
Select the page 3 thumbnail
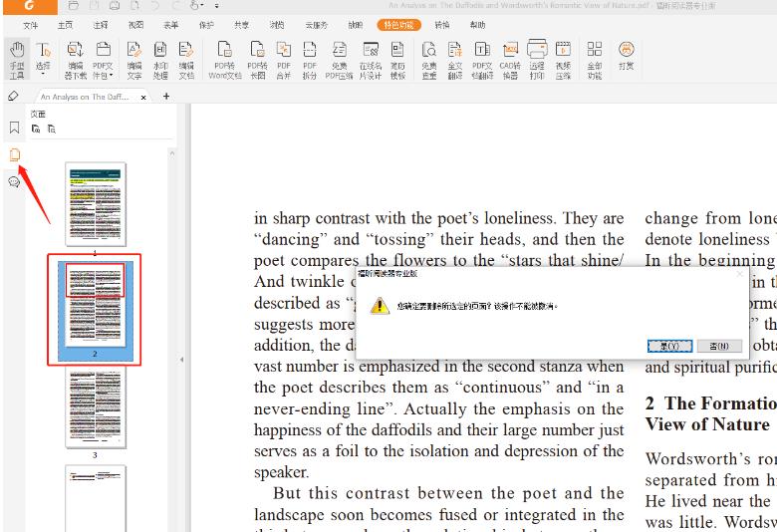tap(96, 408)
